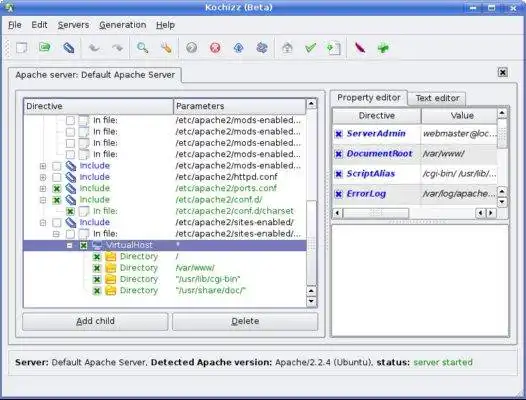Click the magenta feather toolbar icon
This screenshot has width=526, height=400.
point(360,48)
